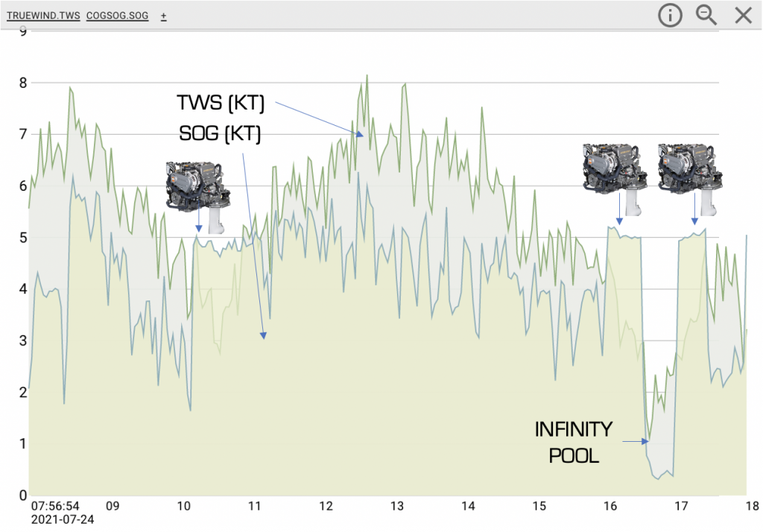Select the INFINITY POOL annotation text
The width and height of the screenshot is (763, 532).
click(574, 442)
